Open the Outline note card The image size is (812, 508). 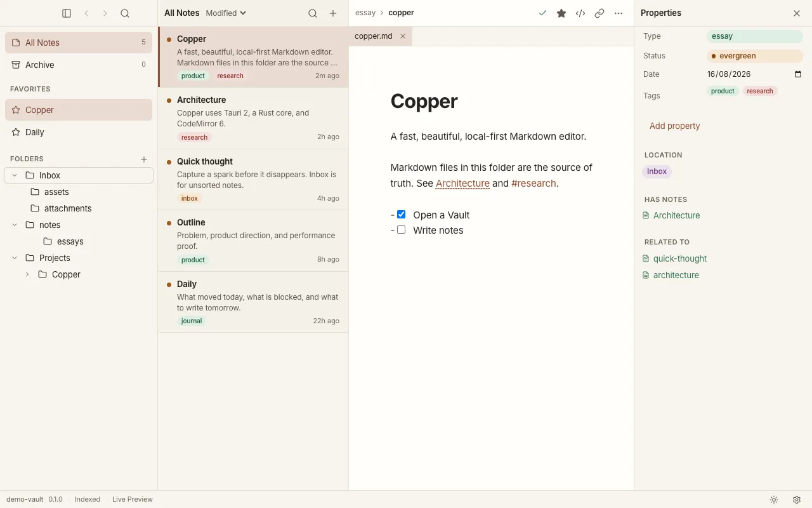[253, 241]
